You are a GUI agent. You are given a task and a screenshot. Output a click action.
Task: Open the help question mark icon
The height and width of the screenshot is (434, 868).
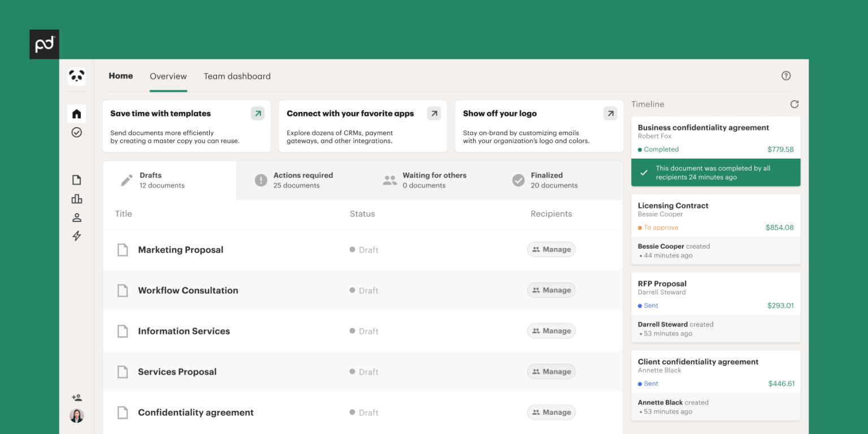pos(786,76)
